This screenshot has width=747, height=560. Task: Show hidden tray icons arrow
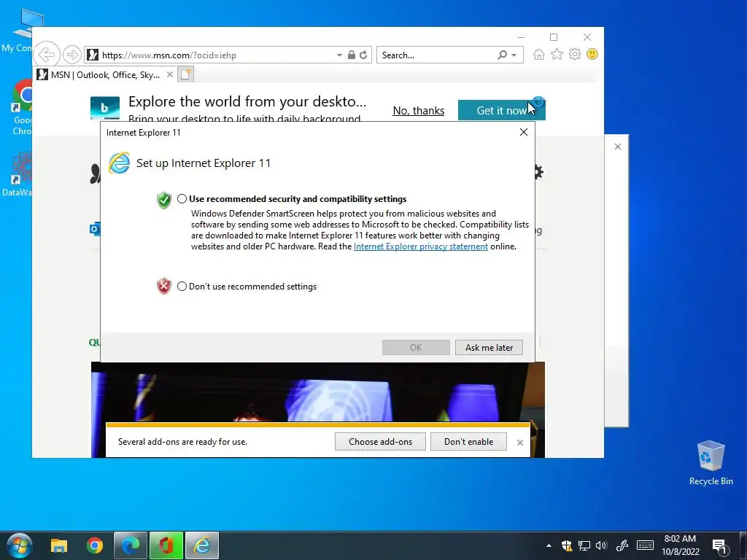tap(549, 545)
